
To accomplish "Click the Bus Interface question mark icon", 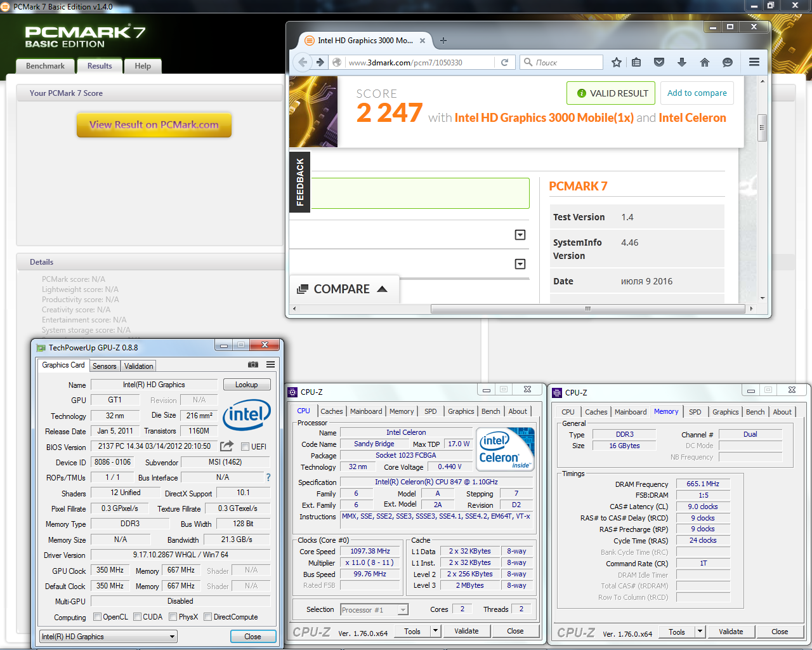I will pos(268,477).
